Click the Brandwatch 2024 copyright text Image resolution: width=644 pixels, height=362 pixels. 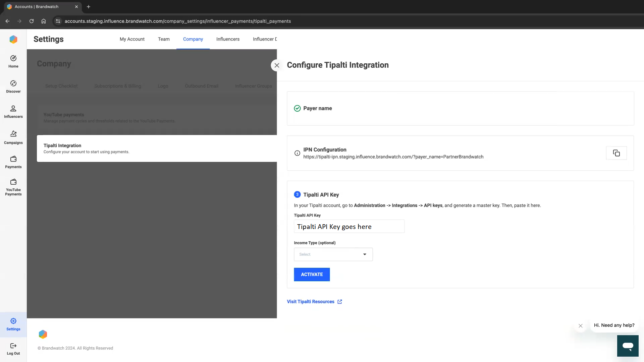pyautogui.click(x=75, y=348)
